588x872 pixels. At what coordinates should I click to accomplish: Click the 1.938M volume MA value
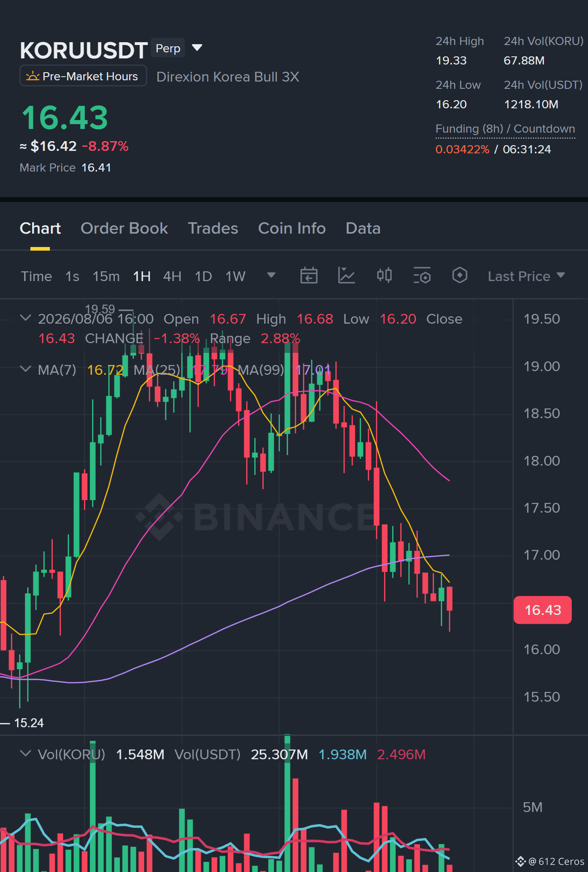(x=343, y=754)
